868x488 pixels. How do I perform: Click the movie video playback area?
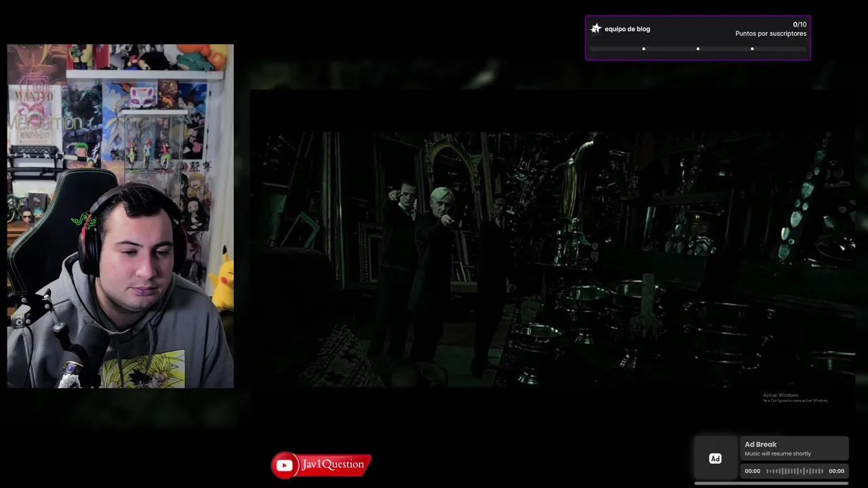[552, 259]
